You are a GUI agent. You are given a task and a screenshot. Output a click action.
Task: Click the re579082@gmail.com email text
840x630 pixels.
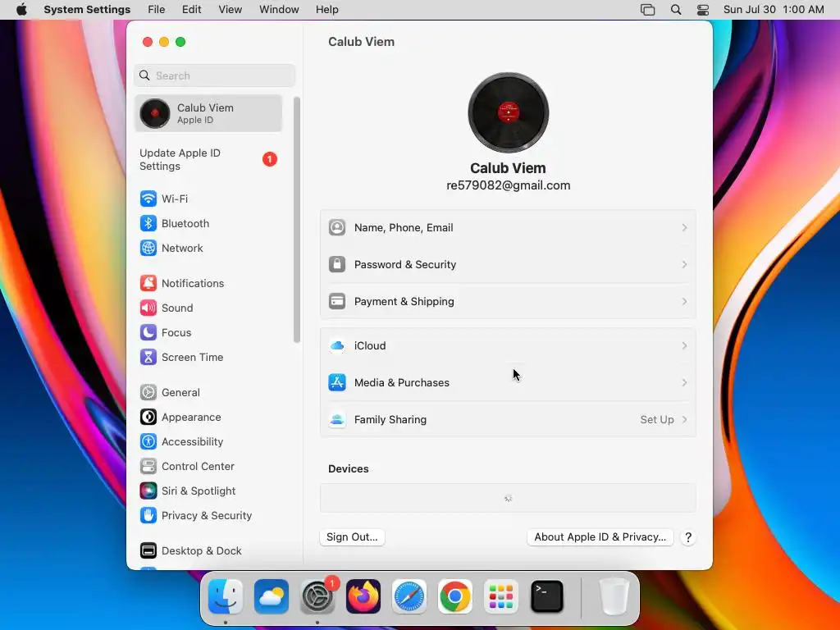click(x=509, y=185)
